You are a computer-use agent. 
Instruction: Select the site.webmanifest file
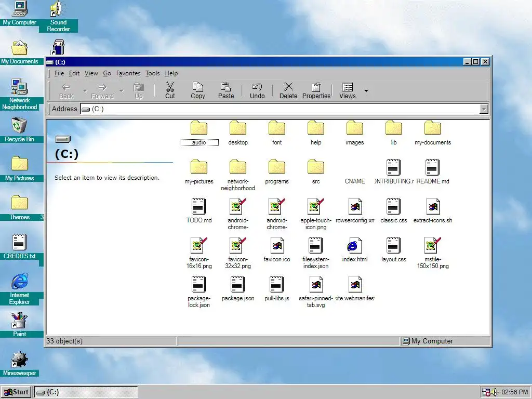coord(355,289)
